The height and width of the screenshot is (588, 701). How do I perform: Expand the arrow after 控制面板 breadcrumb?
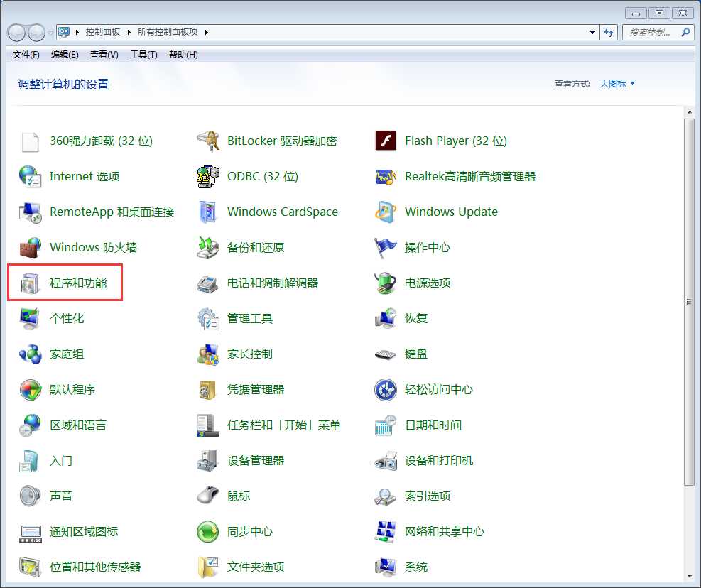(x=129, y=32)
